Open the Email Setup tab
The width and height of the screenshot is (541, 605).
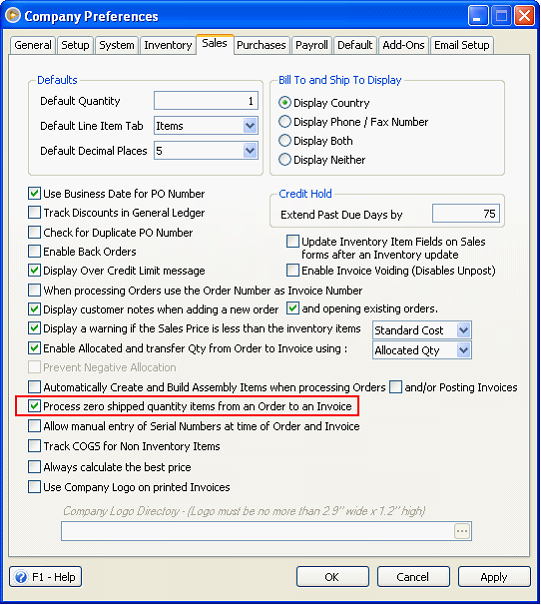click(x=462, y=45)
